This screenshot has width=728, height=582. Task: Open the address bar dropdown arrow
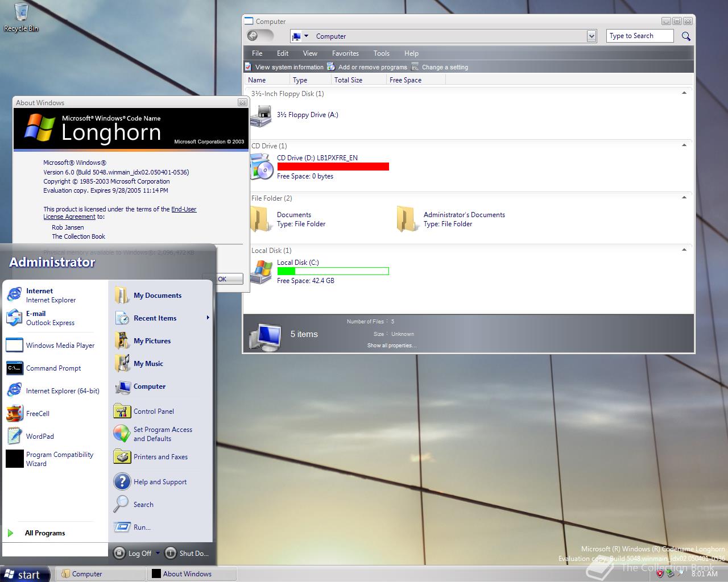pos(591,36)
